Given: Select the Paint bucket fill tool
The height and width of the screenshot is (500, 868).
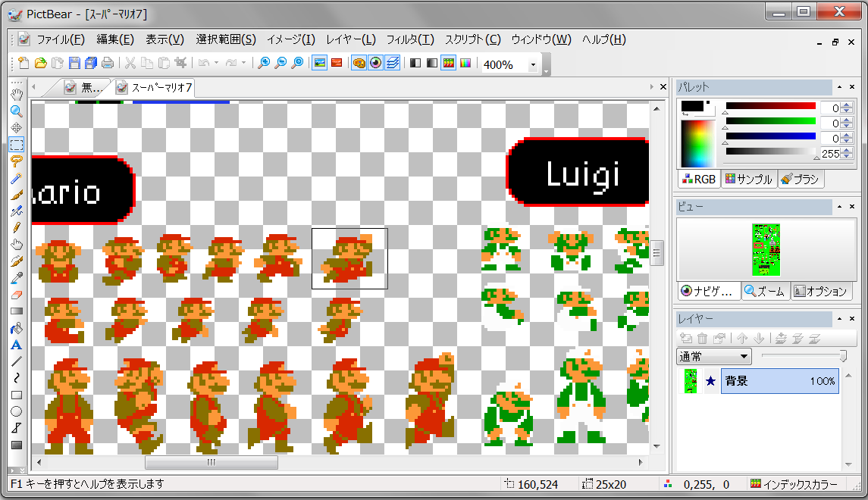Looking at the screenshot, I should point(17,329).
